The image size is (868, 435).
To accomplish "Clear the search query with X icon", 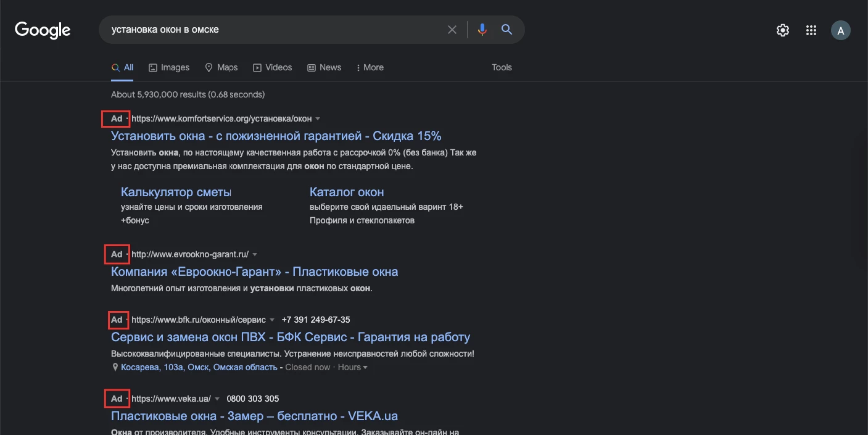I will (x=452, y=30).
